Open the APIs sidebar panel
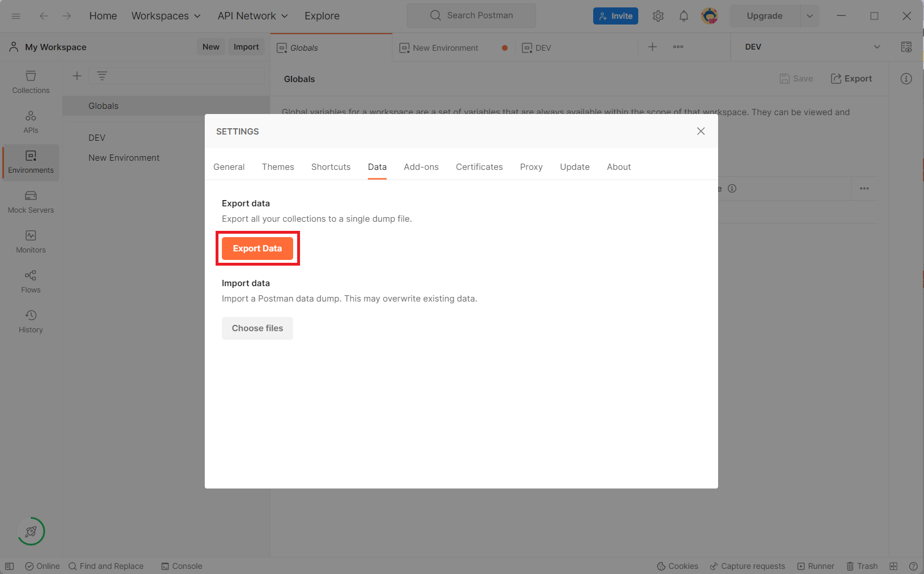 click(x=31, y=123)
